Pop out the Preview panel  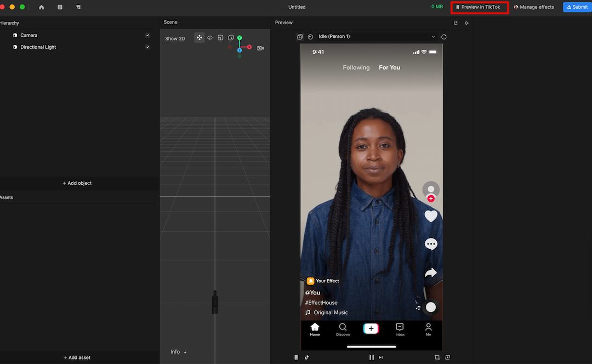click(x=456, y=23)
